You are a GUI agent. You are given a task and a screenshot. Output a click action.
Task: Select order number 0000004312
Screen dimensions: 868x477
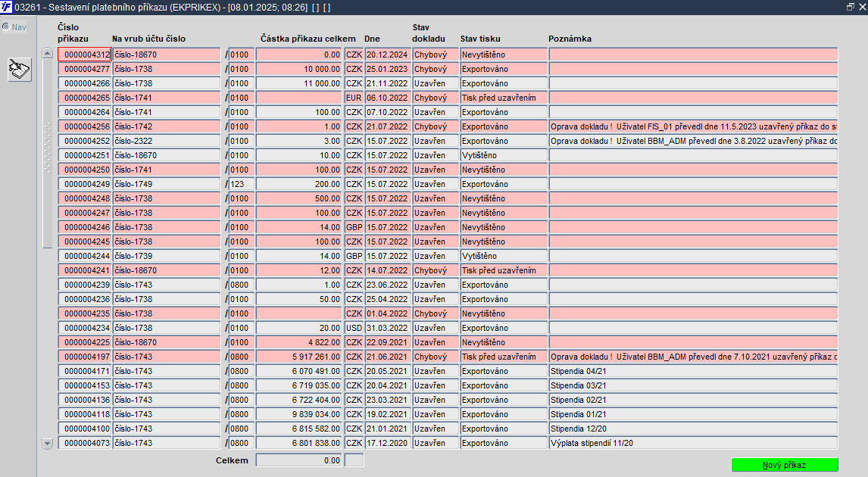pos(85,55)
